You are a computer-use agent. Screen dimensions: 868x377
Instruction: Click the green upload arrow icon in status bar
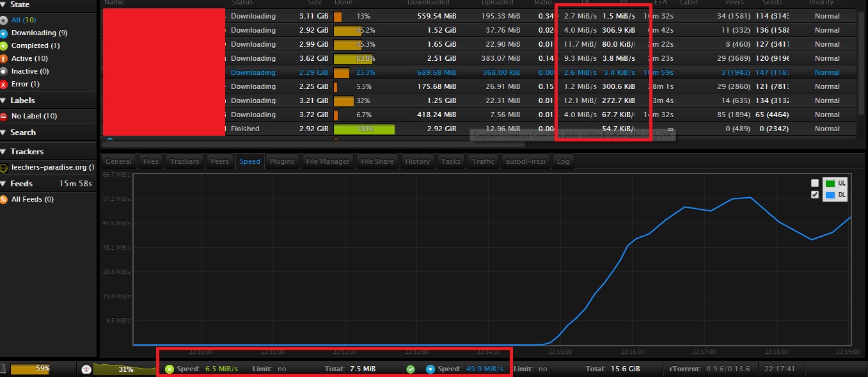[169, 369]
